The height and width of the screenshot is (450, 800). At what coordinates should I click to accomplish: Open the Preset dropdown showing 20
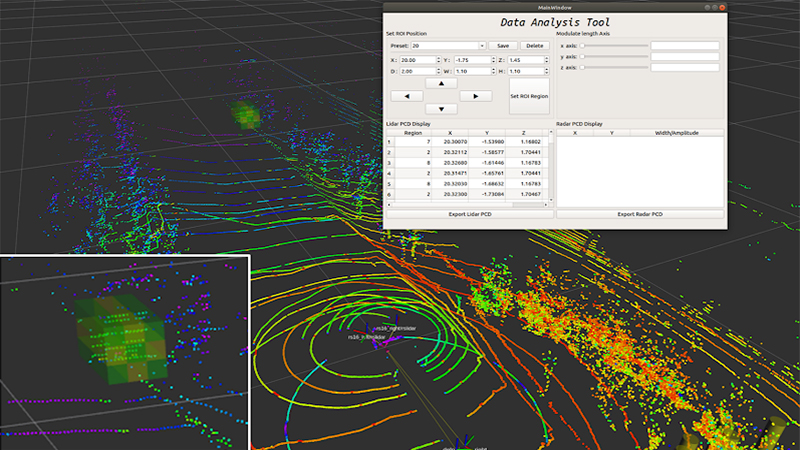pos(448,46)
